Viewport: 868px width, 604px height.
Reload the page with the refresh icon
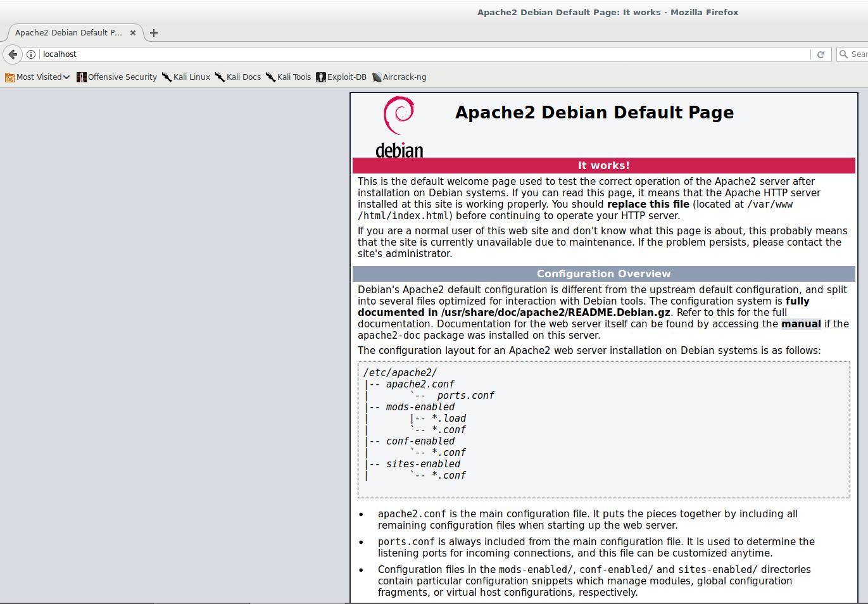tap(821, 54)
